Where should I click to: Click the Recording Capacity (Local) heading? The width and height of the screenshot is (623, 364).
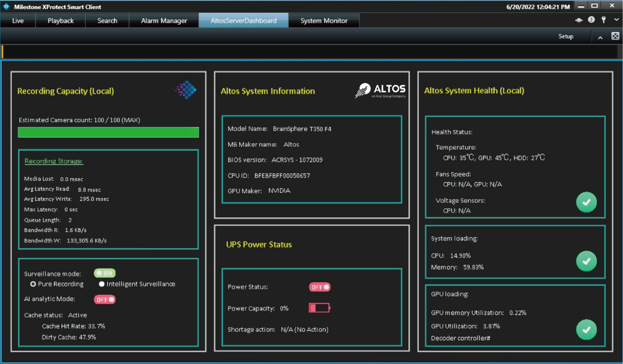point(66,91)
